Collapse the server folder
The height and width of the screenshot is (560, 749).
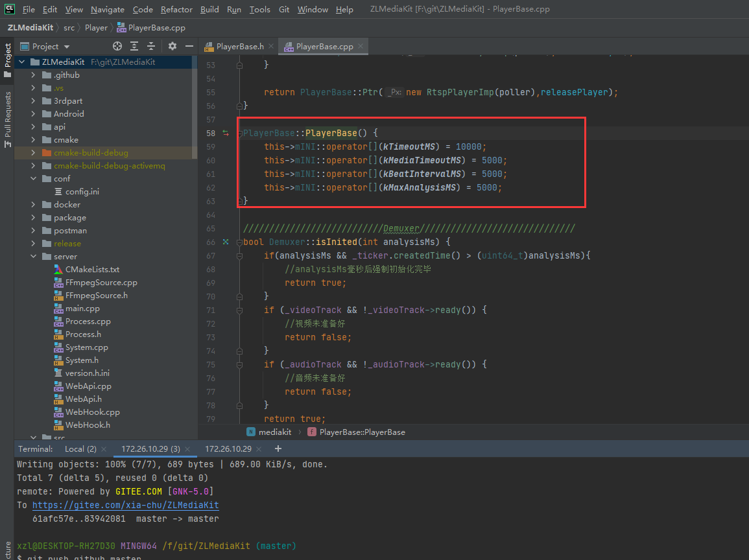click(x=33, y=257)
